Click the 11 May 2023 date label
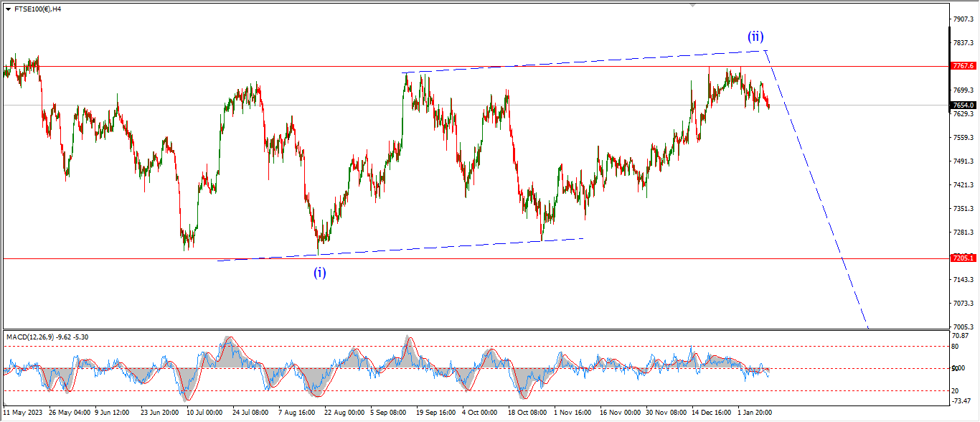This screenshot has height=422, width=980. 22,413
